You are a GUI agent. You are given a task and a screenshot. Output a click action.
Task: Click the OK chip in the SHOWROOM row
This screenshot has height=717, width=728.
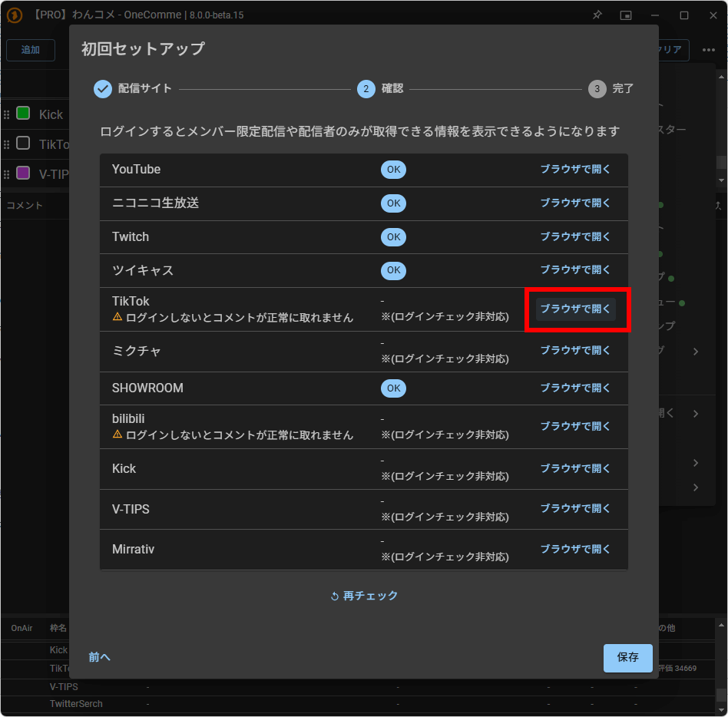(393, 388)
